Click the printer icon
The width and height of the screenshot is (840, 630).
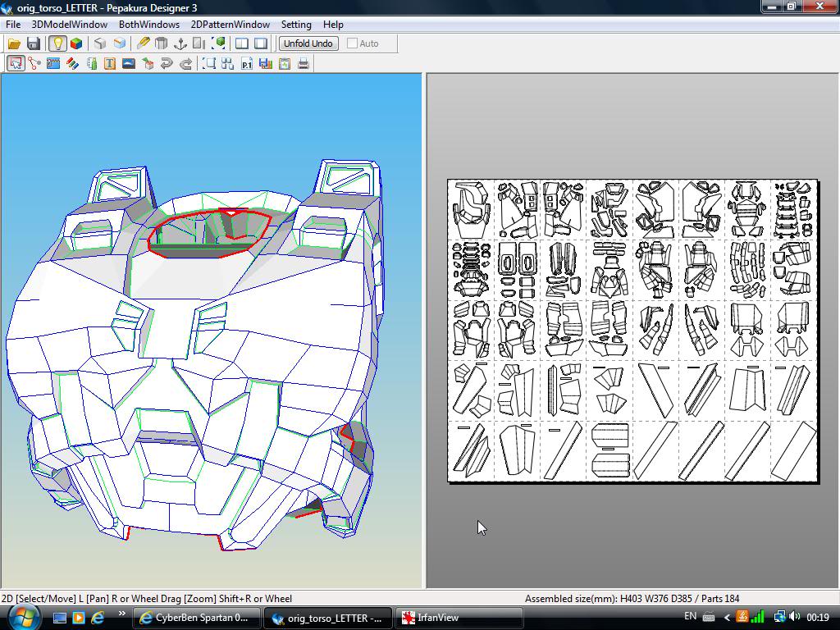click(304, 64)
